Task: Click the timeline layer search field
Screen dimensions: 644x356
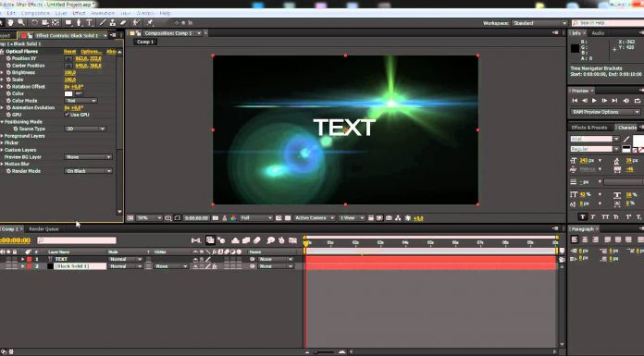Action: (77, 240)
